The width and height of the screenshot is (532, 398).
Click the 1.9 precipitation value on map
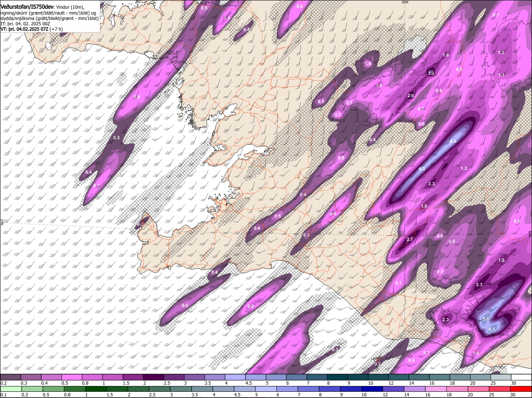pyautogui.click(x=424, y=206)
